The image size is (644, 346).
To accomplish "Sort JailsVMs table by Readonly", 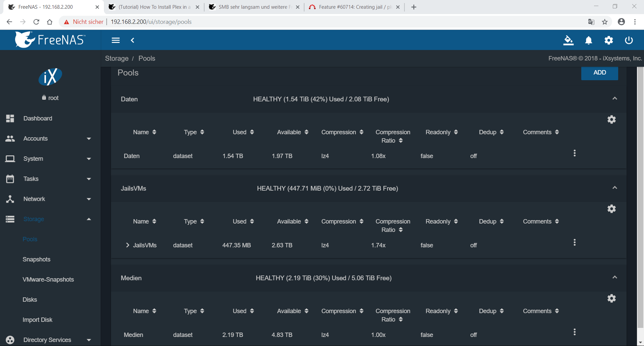I will (x=441, y=221).
